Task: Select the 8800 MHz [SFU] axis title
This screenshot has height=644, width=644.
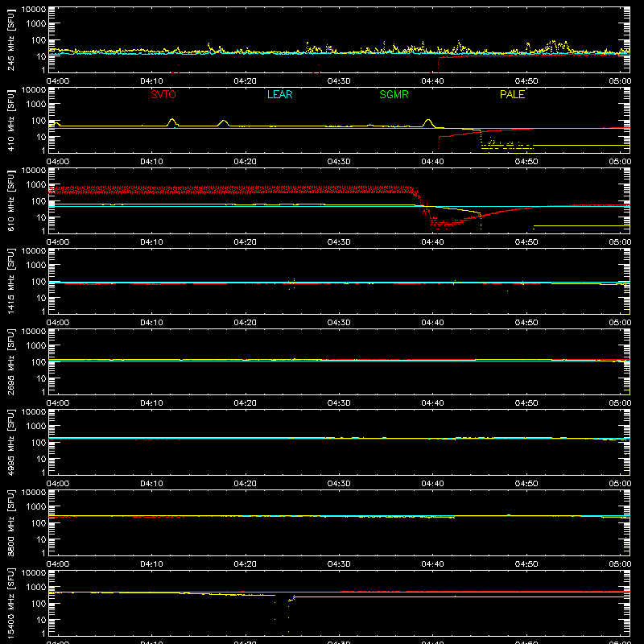Action: [x=10, y=522]
